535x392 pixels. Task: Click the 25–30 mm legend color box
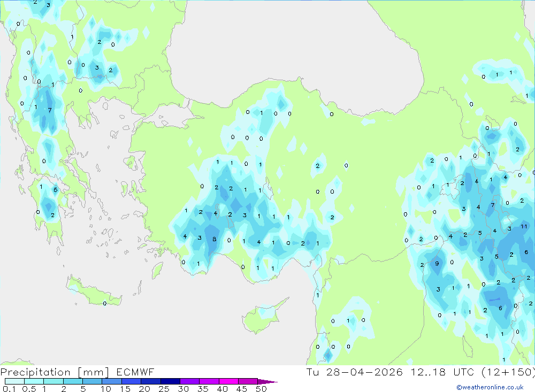click(170, 381)
